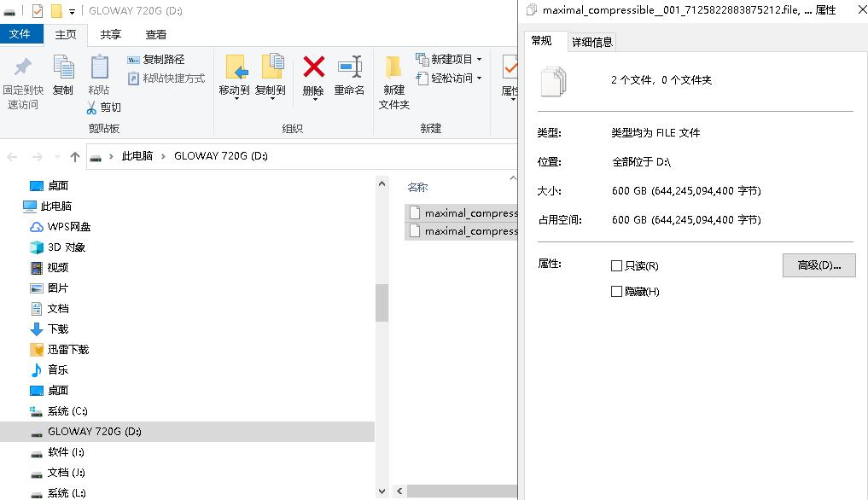This screenshot has width=868, height=500.
Task: Click 粘贴快捷方式 option
Action: (x=166, y=78)
